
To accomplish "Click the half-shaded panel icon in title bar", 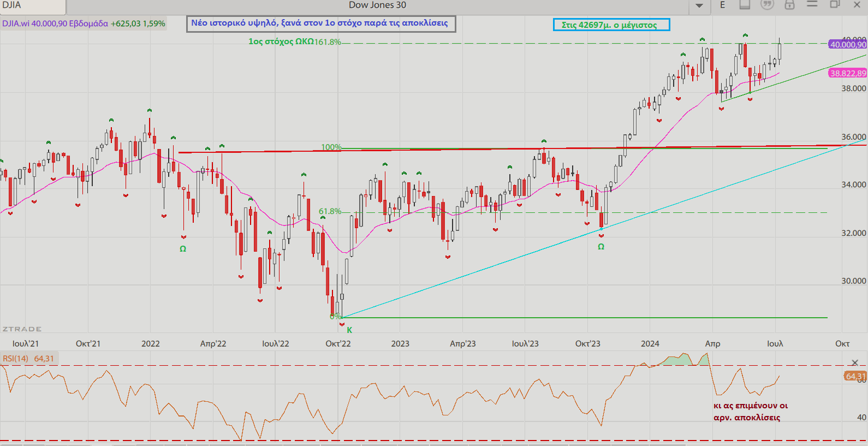I will point(745,4).
